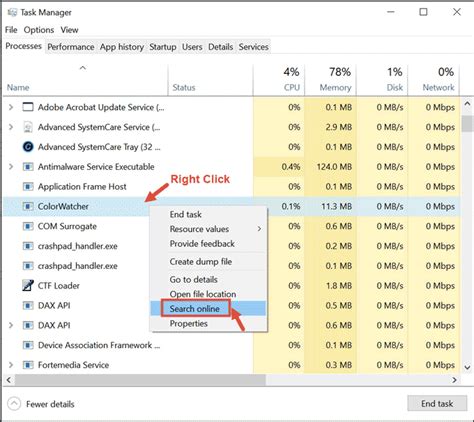Click the 124.0 MB memory value
This screenshot has width=474, height=422.
point(334,167)
